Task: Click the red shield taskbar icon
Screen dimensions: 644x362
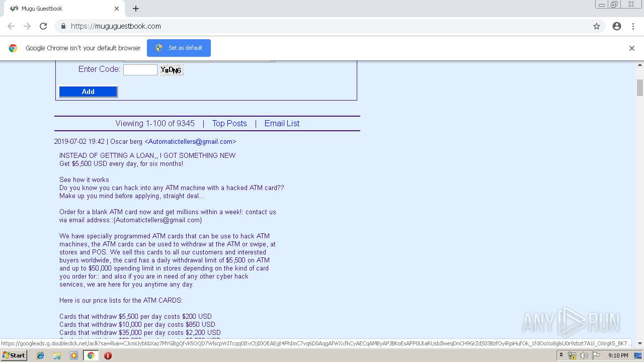Action: (x=108, y=355)
